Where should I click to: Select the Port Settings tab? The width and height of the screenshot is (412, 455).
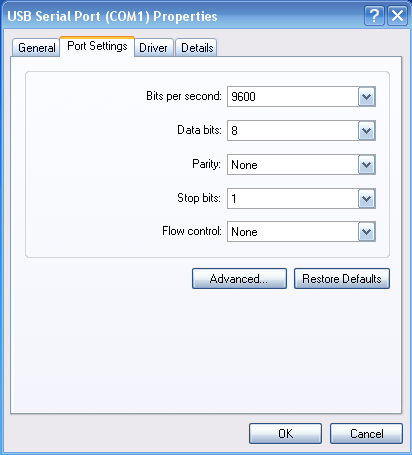tap(97, 46)
